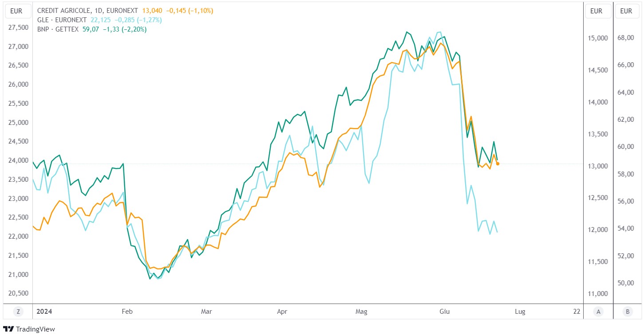
Task: Open the EUR selector above scale A
Action: pyautogui.click(x=597, y=11)
